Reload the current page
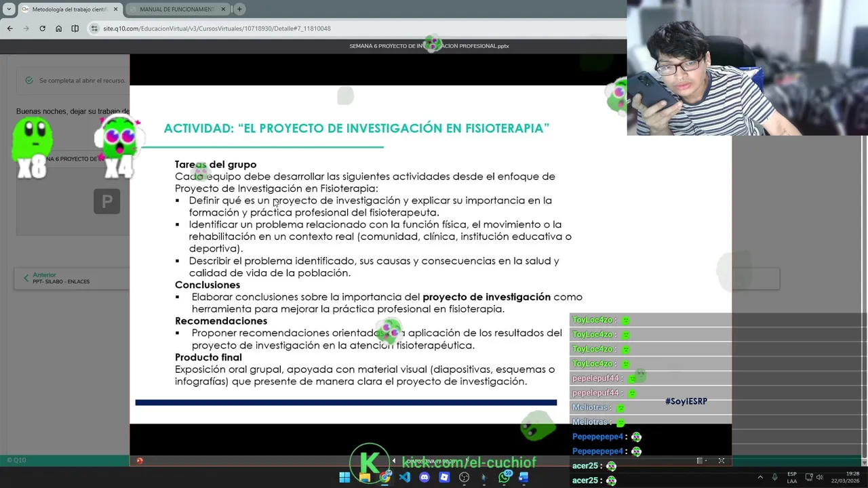The height and width of the screenshot is (488, 868). tap(42, 28)
